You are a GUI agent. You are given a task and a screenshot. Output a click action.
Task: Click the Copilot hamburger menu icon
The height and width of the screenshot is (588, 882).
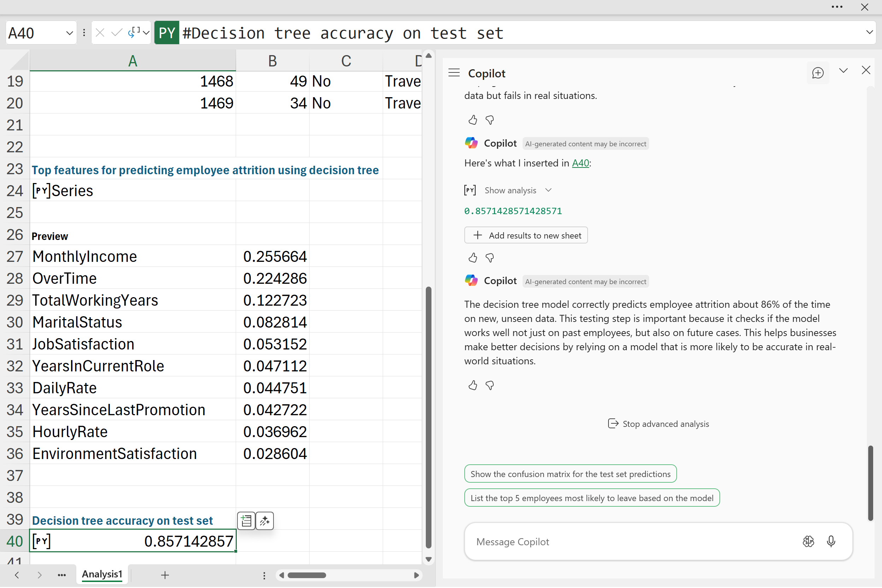454,73
